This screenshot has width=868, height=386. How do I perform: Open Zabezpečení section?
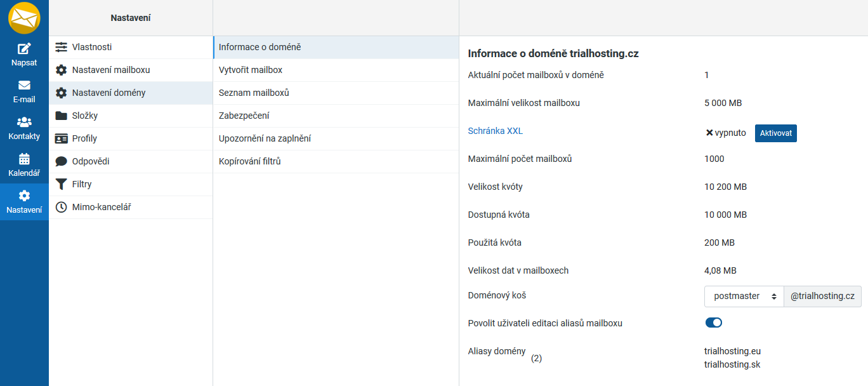(244, 116)
